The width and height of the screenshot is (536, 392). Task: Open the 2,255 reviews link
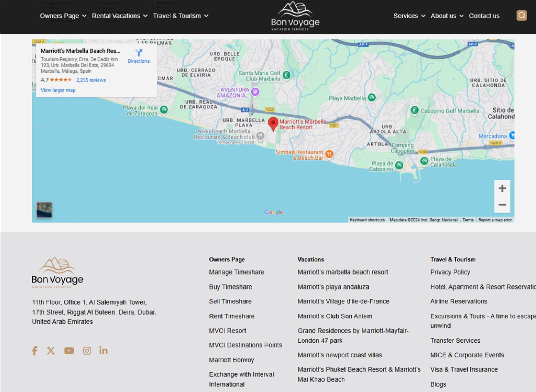click(91, 80)
